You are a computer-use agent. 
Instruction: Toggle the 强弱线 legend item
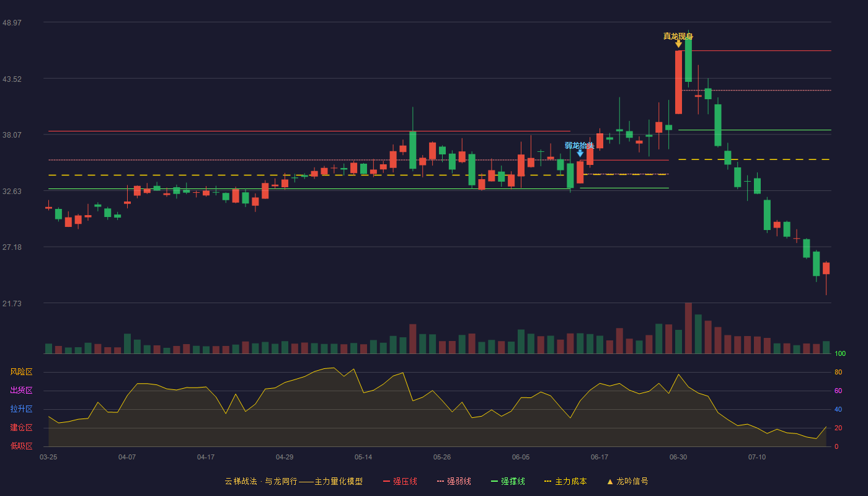point(454,481)
